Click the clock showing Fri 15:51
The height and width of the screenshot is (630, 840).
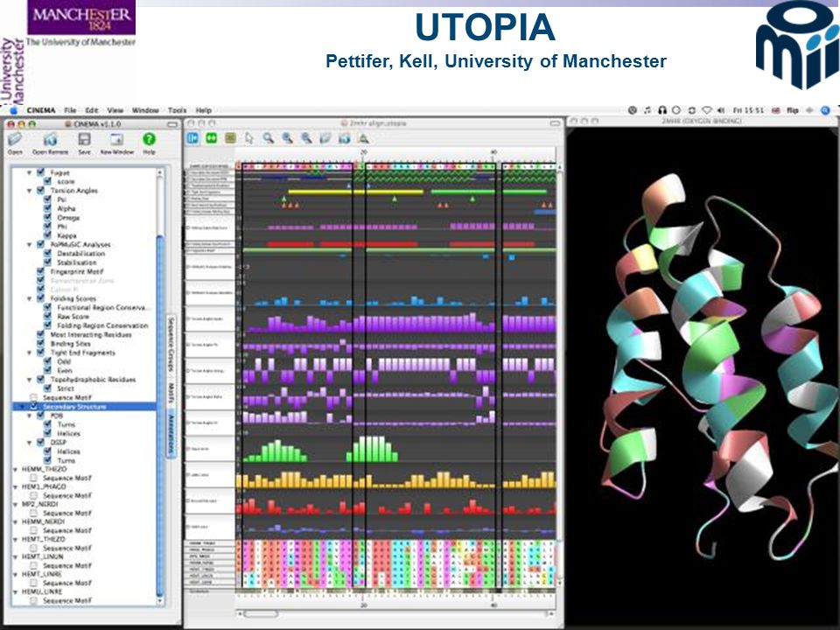click(x=748, y=110)
